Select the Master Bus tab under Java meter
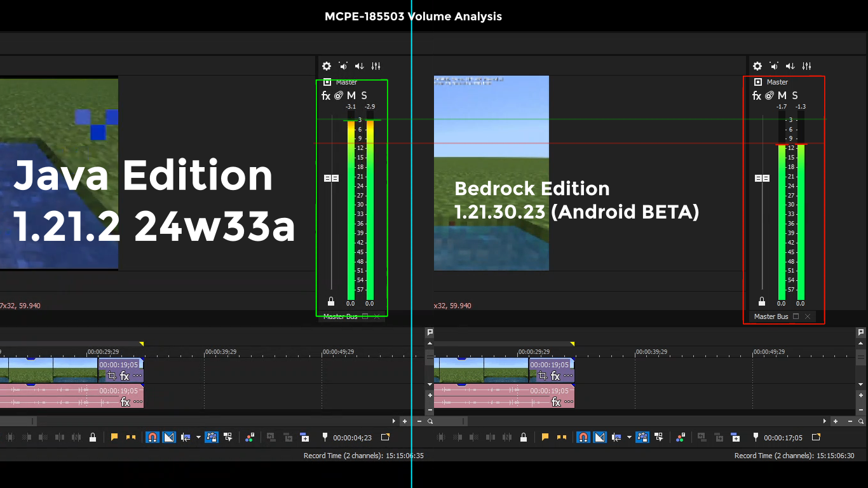This screenshot has width=868, height=488. pos(340,316)
